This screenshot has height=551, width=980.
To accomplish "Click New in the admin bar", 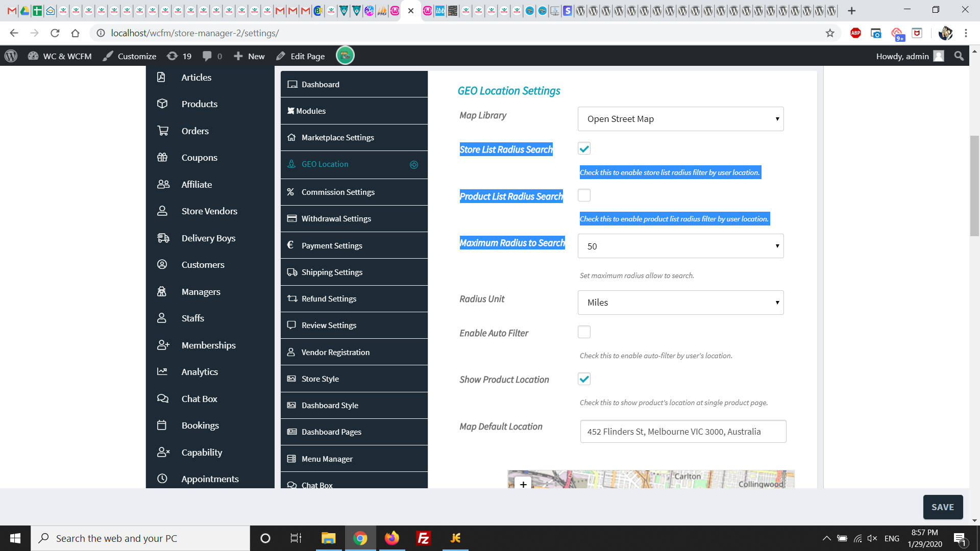I will [249, 56].
